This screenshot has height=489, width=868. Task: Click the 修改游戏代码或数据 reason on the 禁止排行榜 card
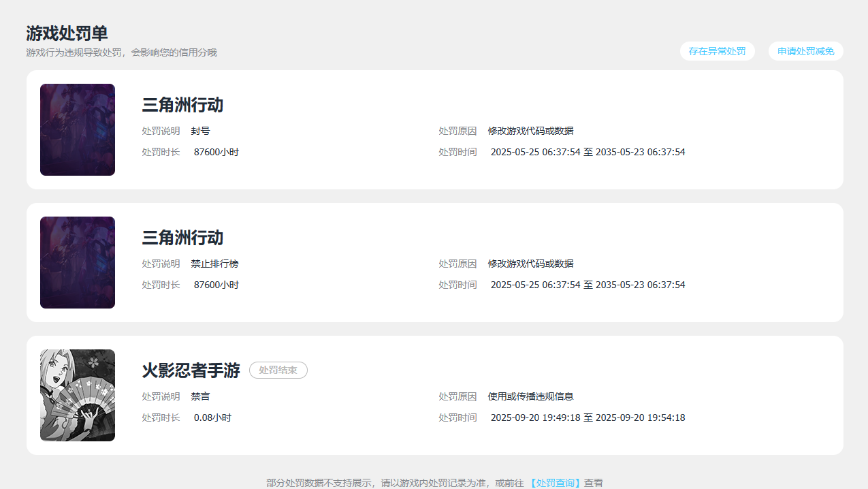click(x=530, y=264)
